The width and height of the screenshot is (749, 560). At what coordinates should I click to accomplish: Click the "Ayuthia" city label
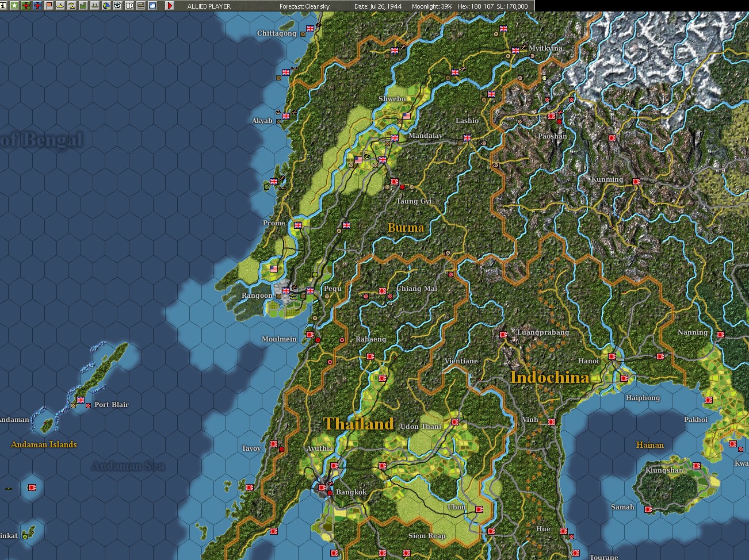coord(319,448)
